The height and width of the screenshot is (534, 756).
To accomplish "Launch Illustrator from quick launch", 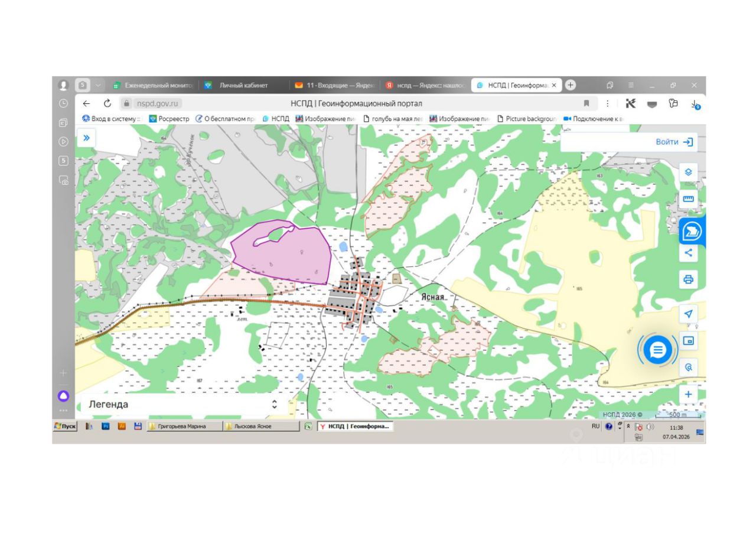I will click(122, 426).
